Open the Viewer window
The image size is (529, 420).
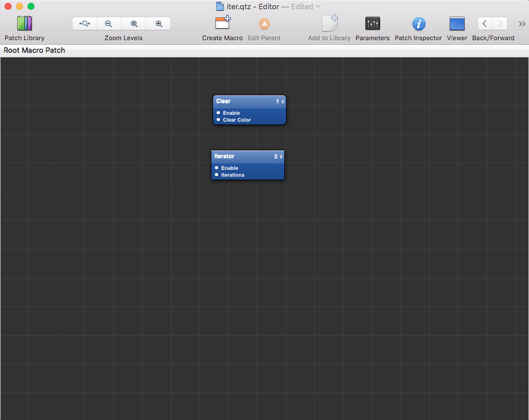[457, 24]
